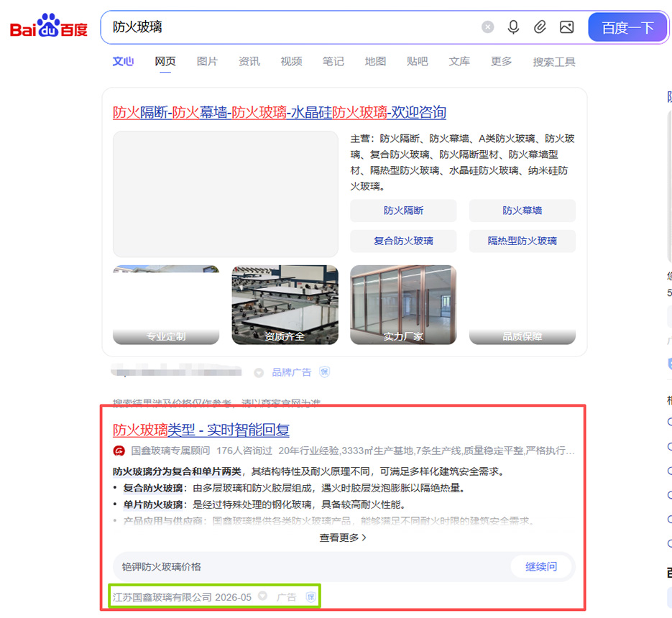Switch to the 资讯 tab
This screenshot has height=618, width=672.
pyautogui.click(x=249, y=62)
